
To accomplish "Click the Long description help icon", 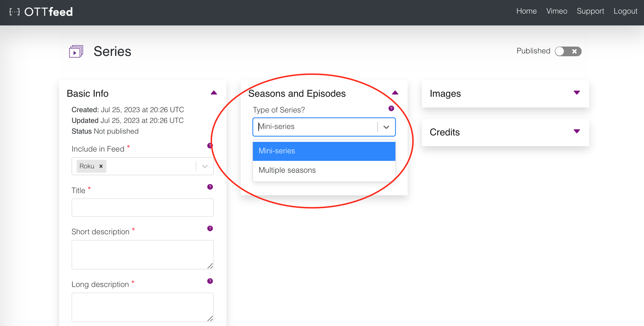I will coord(210,281).
